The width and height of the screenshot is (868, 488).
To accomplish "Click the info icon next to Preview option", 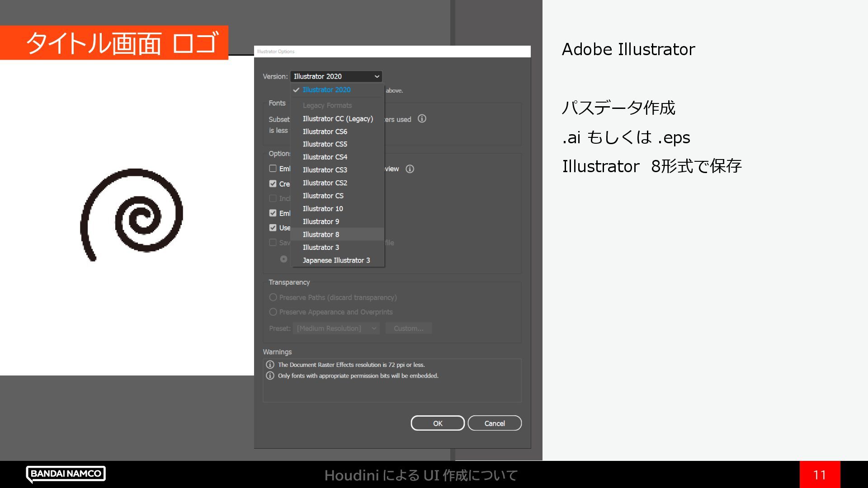I will [x=410, y=169].
